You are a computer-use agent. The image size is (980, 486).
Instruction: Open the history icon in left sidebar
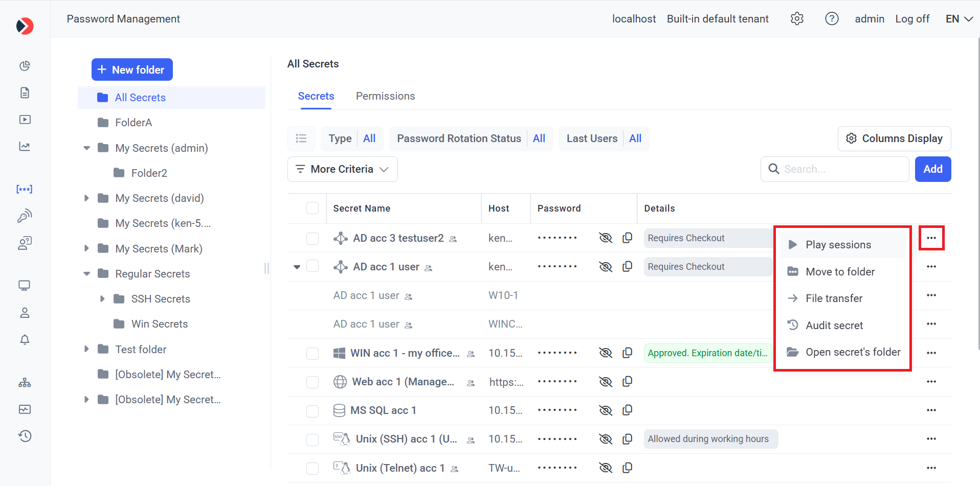[x=25, y=436]
